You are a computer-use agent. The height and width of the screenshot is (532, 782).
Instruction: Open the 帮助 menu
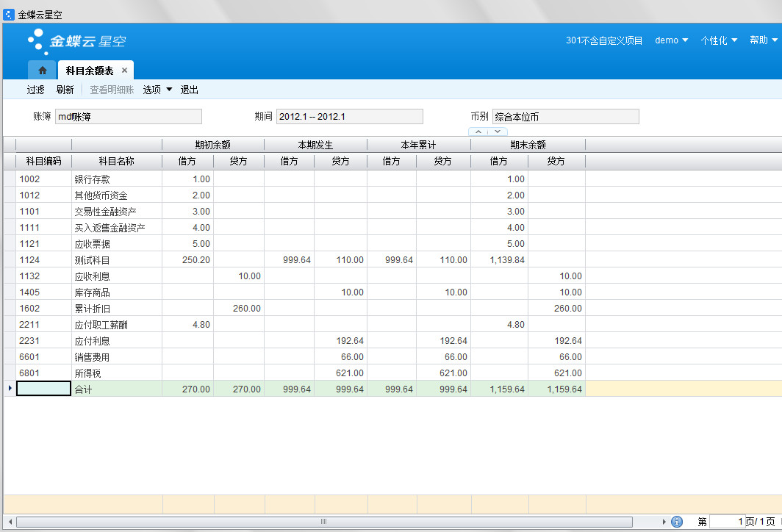coord(763,40)
